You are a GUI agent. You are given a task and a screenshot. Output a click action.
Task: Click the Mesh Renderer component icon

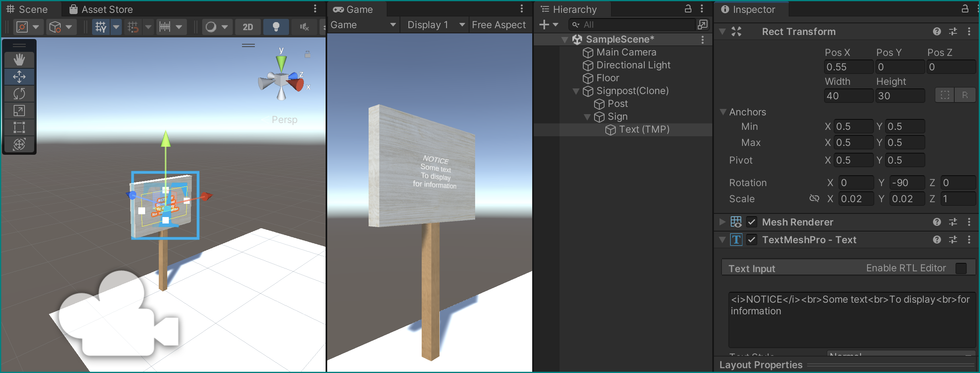tap(735, 221)
